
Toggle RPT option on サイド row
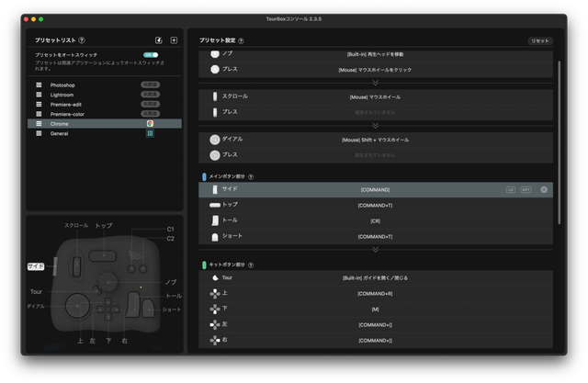coord(526,190)
